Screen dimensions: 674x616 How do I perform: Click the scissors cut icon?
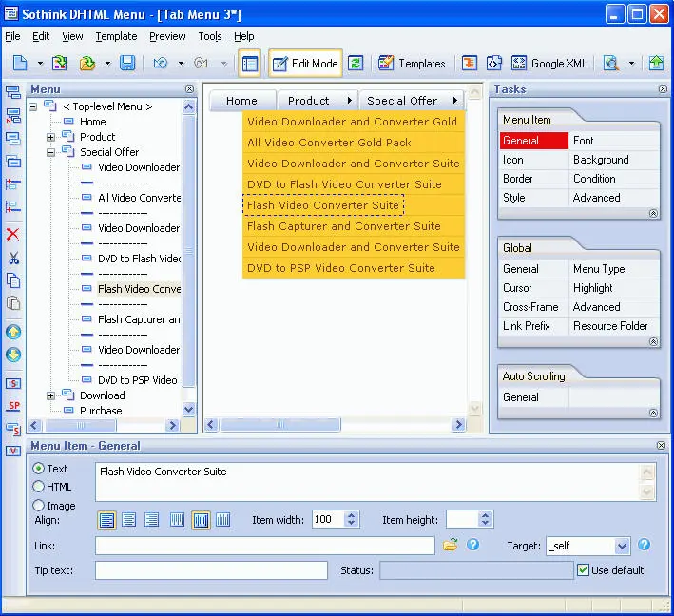point(13,258)
